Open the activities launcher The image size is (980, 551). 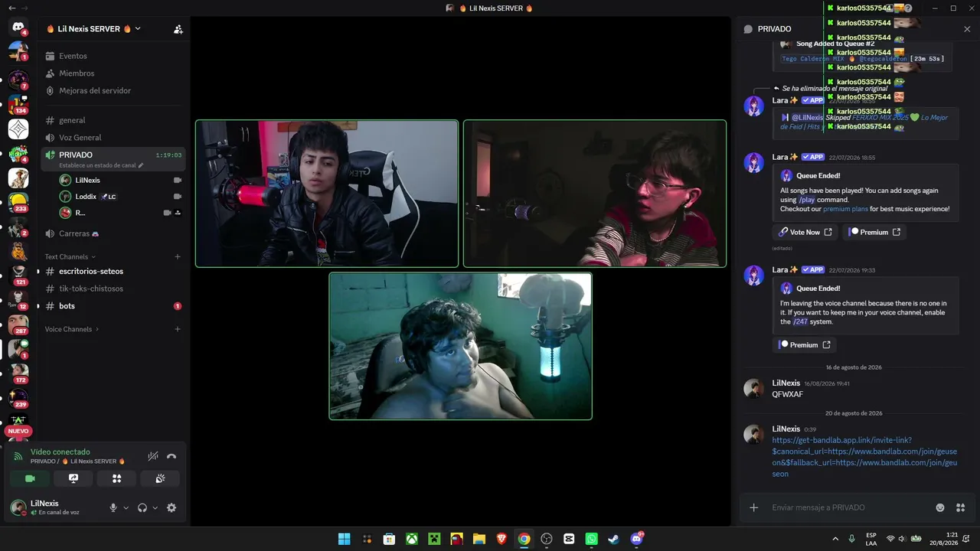(116, 478)
